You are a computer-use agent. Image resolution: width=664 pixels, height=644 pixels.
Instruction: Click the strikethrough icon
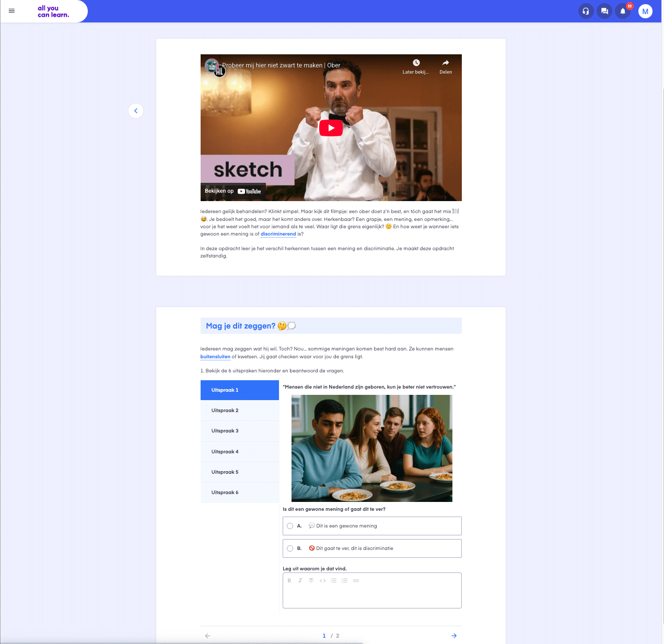click(x=311, y=580)
